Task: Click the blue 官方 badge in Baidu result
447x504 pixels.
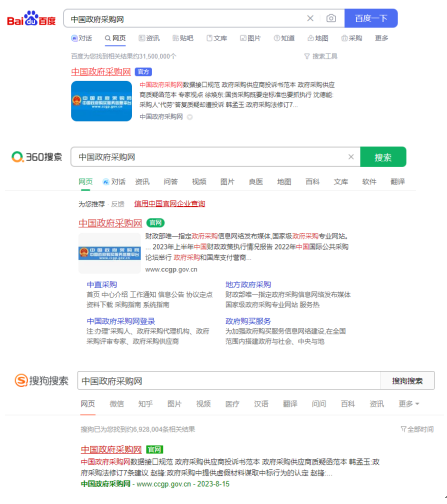Action: click(x=143, y=72)
